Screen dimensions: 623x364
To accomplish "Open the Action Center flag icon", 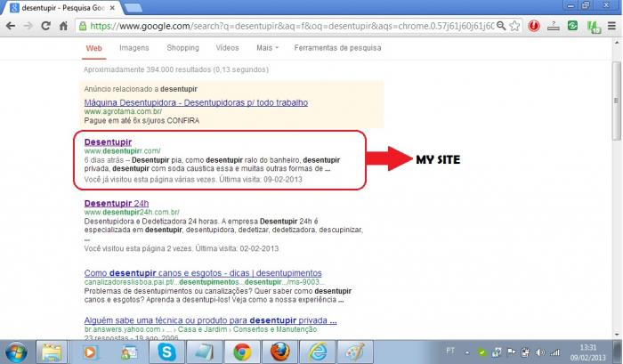I will pos(512,352).
